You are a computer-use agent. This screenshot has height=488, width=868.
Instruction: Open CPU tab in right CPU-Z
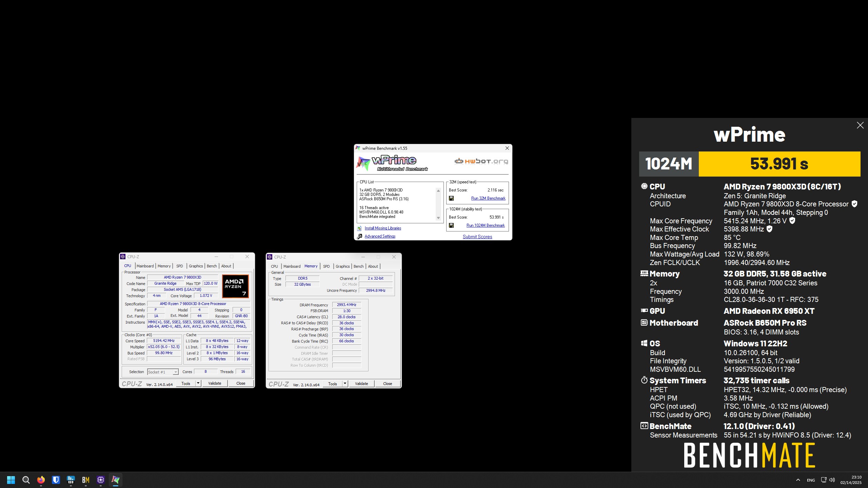click(x=274, y=266)
